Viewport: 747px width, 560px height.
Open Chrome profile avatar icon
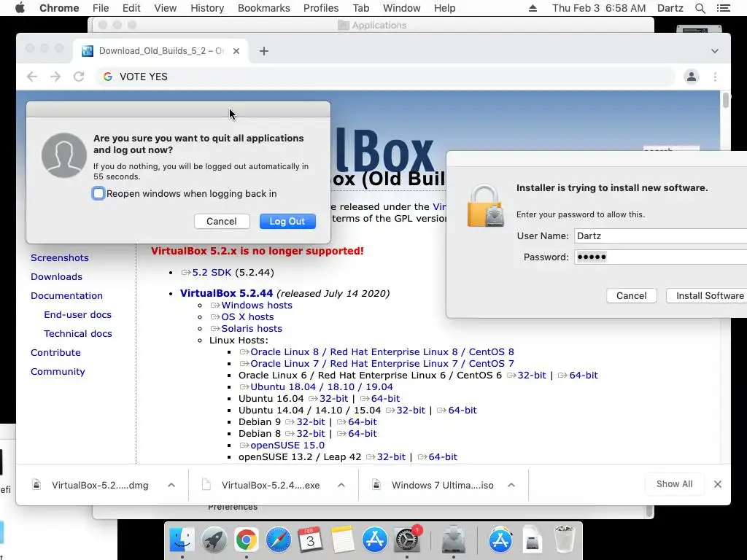click(x=692, y=77)
